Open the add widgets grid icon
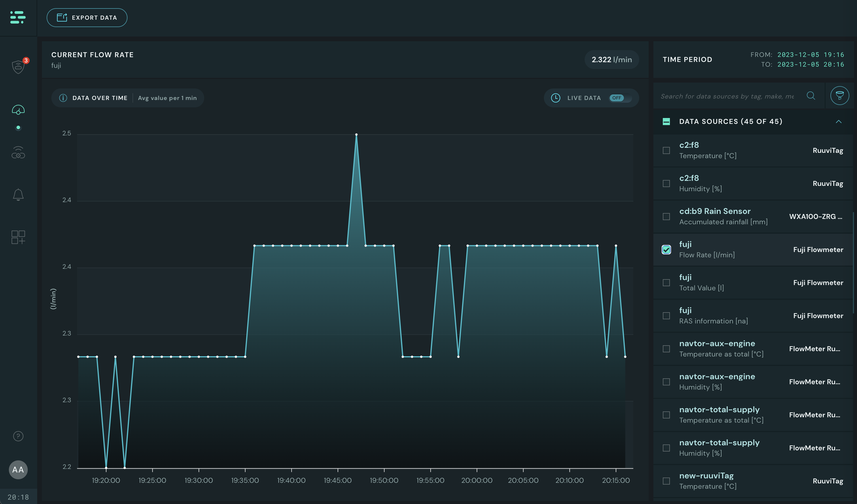The image size is (857, 504). [18, 237]
